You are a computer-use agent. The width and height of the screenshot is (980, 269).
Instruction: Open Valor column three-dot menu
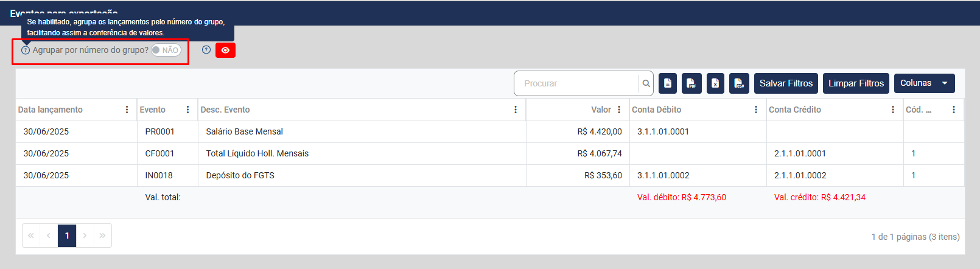tap(619, 110)
